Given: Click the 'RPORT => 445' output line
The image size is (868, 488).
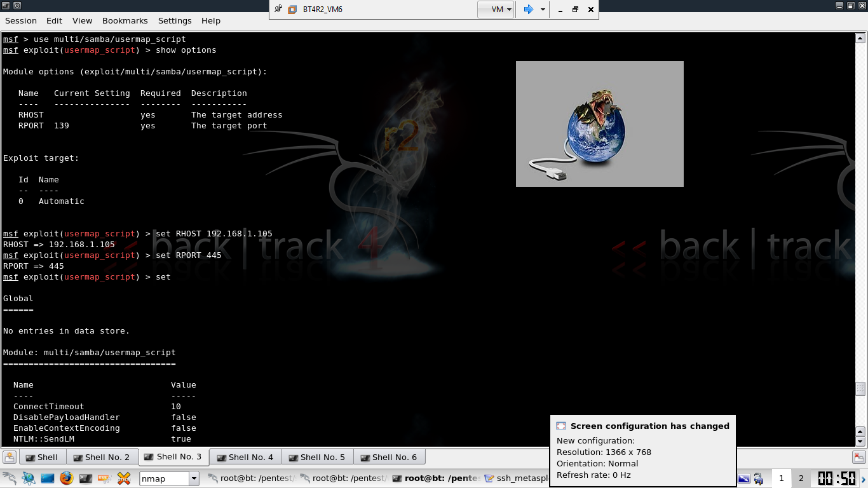Looking at the screenshot, I should [x=34, y=266].
